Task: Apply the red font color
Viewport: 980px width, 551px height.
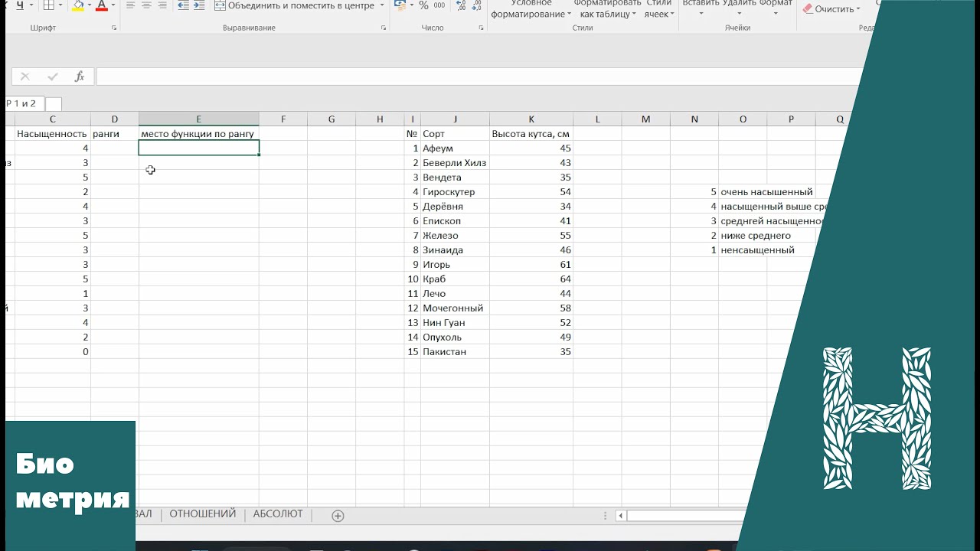Action: click(101, 5)
